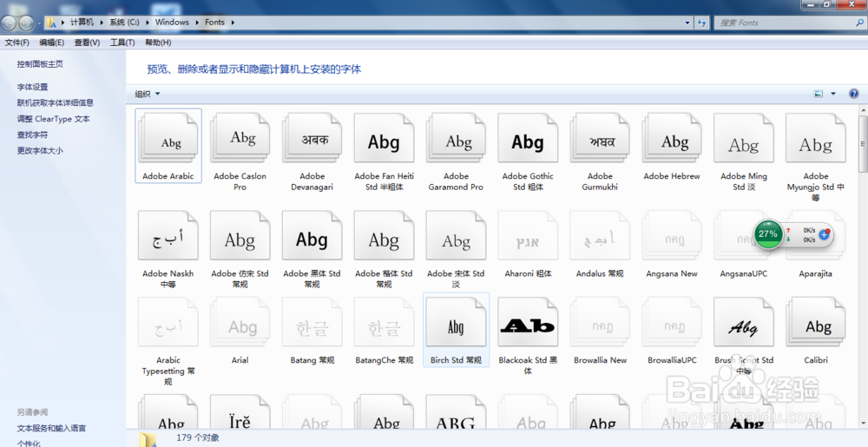Select the Adobe Caslon Pro font
868x447 pixels.
pyautogui.click(x=240, y=138)
